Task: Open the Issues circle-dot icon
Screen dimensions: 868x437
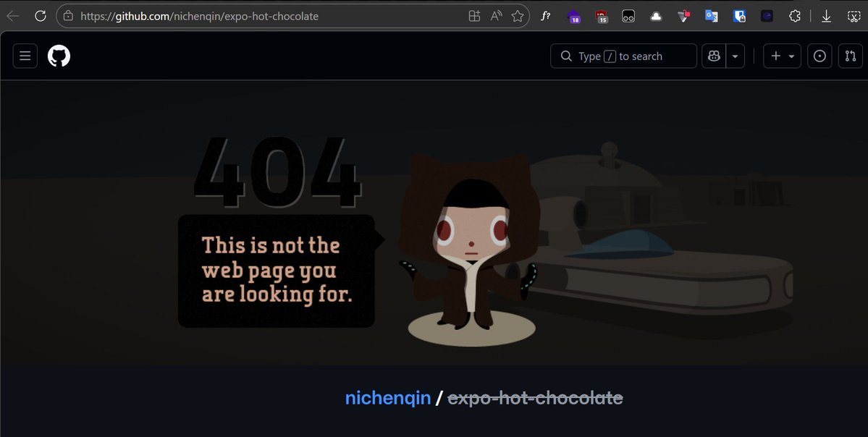Action: (x=819, y=56)
